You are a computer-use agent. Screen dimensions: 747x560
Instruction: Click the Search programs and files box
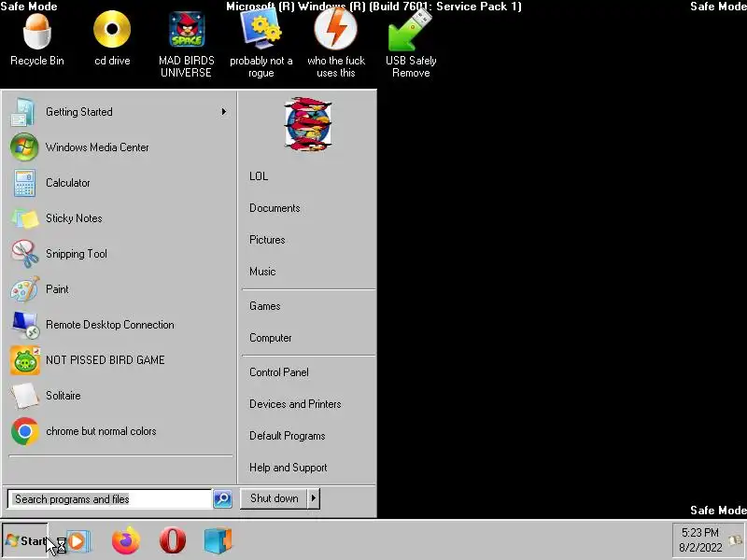[x=109, y=499]
